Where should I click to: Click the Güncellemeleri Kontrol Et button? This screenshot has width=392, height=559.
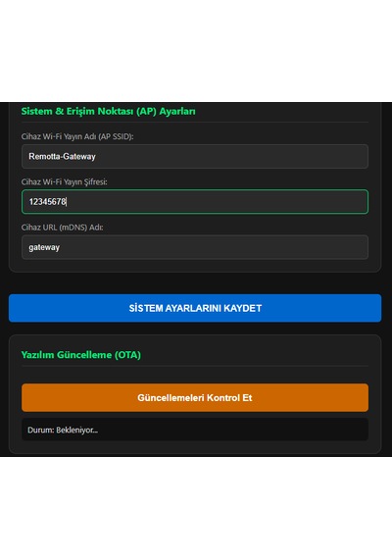[195, 397]
